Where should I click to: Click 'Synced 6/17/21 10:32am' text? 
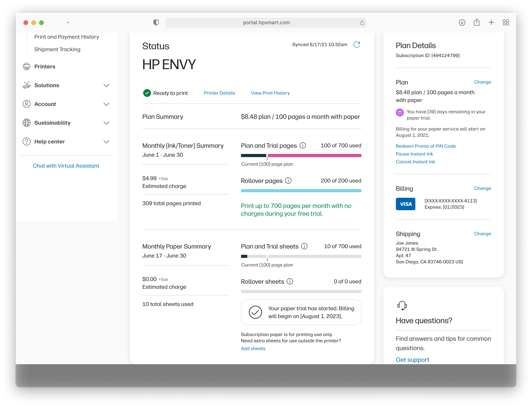[320, 45]
